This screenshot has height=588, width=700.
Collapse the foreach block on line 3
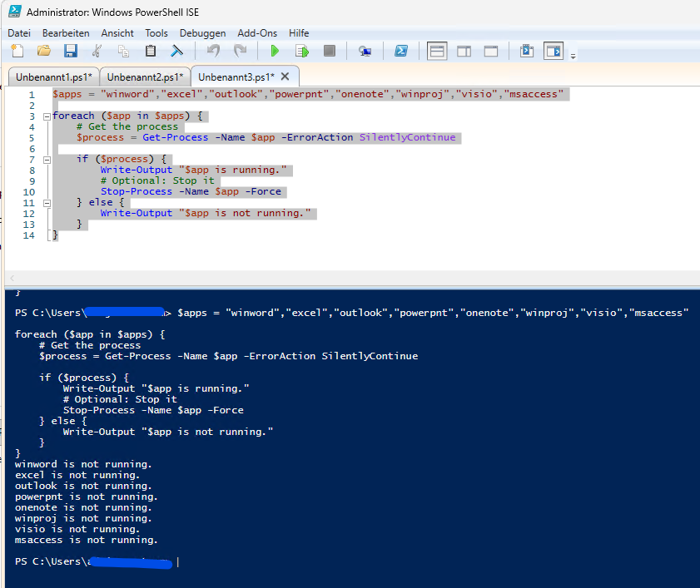click(x=47, y=116)
